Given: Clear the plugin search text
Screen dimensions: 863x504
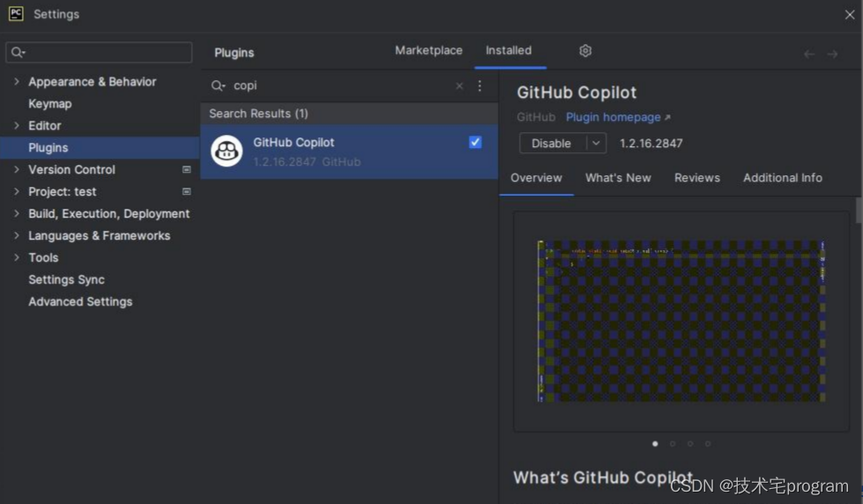Looking at the screenshot, I should coord(459,85).
